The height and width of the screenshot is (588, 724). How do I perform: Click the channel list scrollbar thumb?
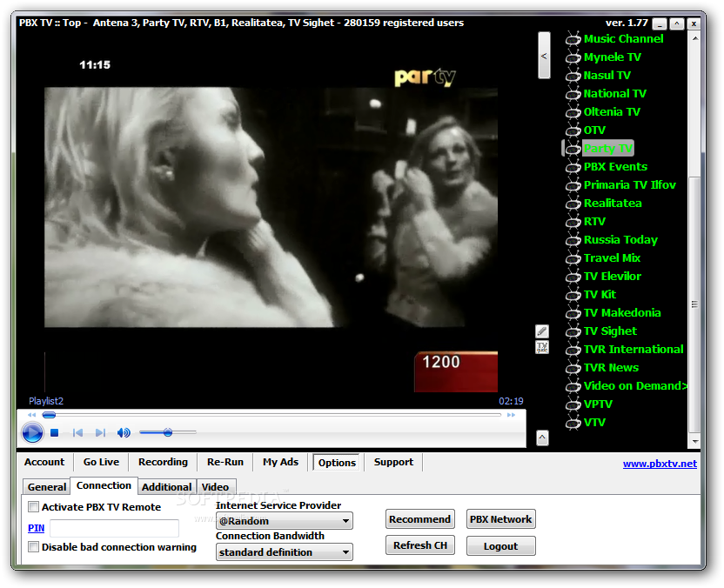[695, 304]
